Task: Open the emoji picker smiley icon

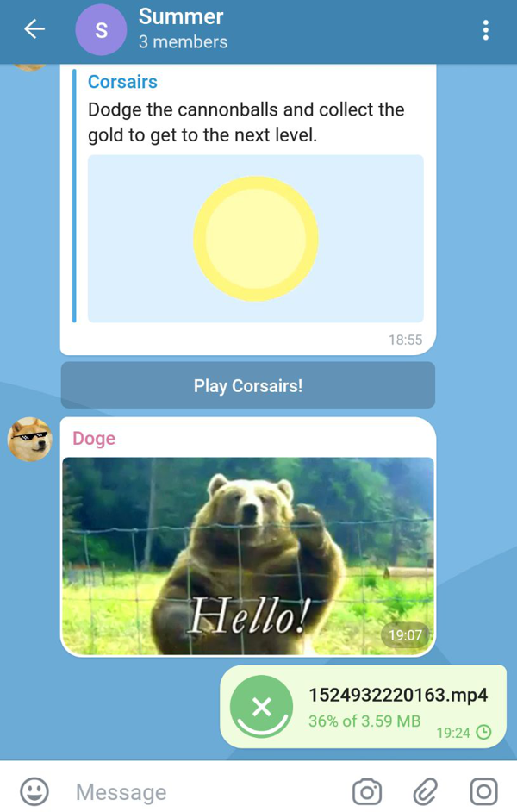Action: pyautogui.click(x=34, y=791)
